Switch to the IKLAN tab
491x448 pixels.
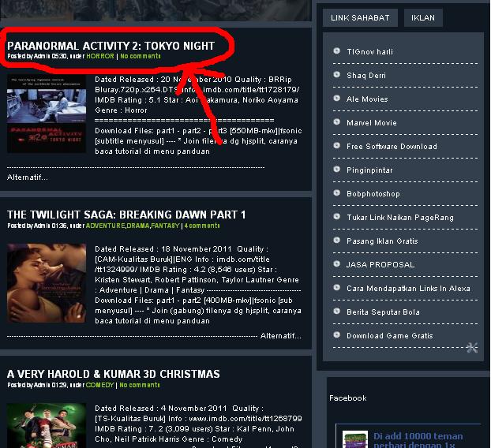point(423,18)
